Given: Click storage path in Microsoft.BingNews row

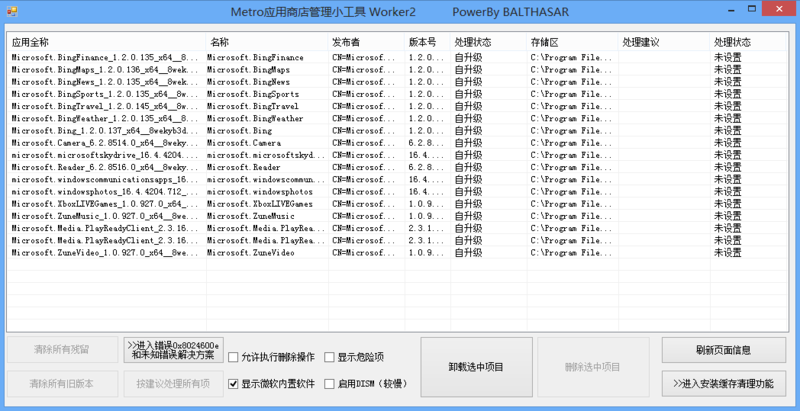Looking at the screenshot, I should pos(572,82).
